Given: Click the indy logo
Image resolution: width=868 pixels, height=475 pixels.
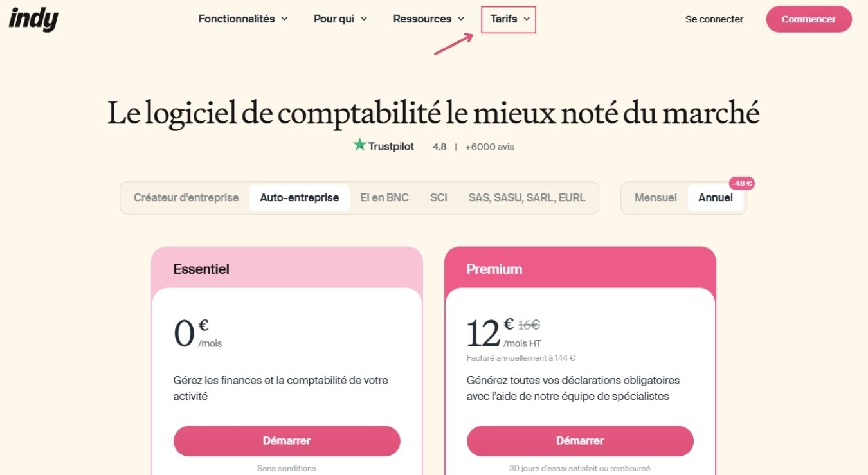Looking at the screenshot, I should click(33, 19).
